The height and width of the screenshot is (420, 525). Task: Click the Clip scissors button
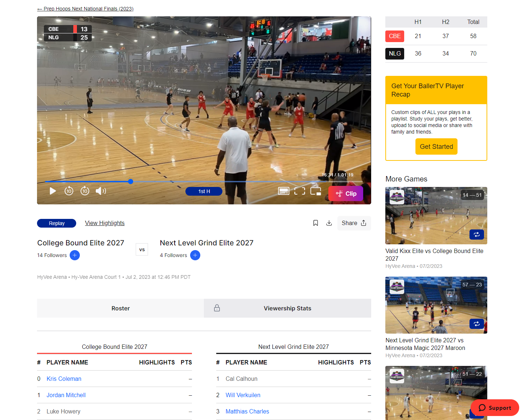click(x=346, y=194)
